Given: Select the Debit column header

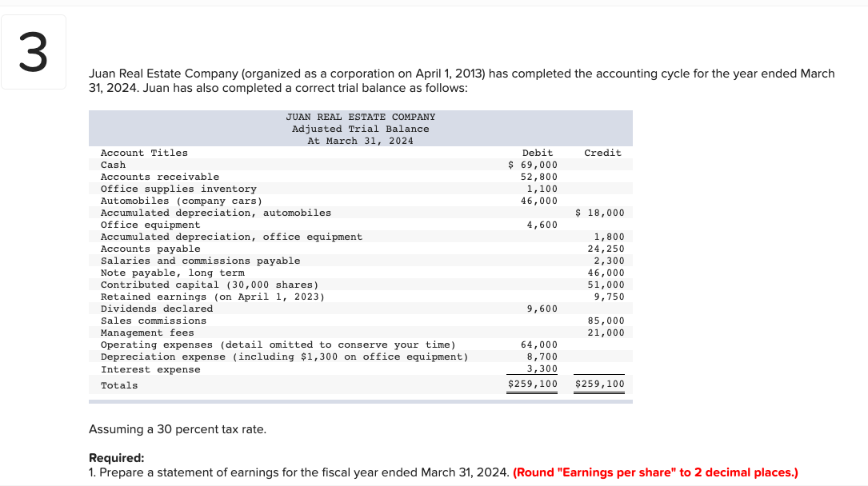Looking at the screenshot, I should 538,153.
